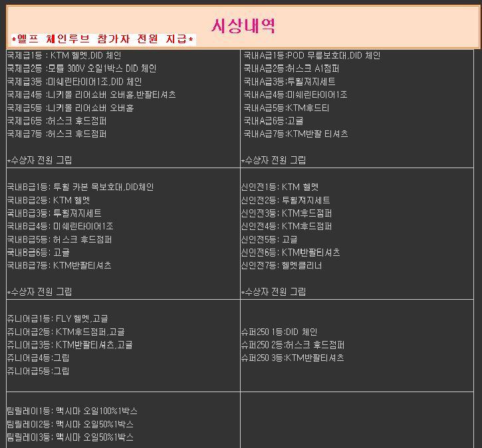The width and height of the screenshot is (482, 448).
Task: Click the '슈퍼250 3등:KTM반팔티셔츠' line
Action: 293,358
